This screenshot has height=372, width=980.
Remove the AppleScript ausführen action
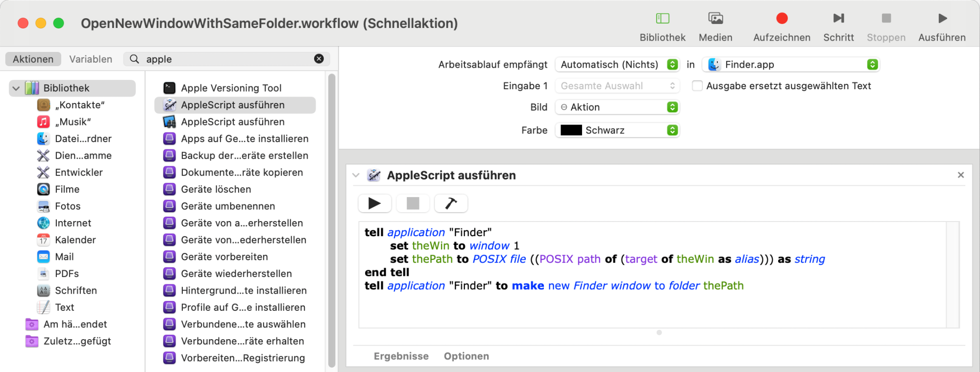(961, 175)
